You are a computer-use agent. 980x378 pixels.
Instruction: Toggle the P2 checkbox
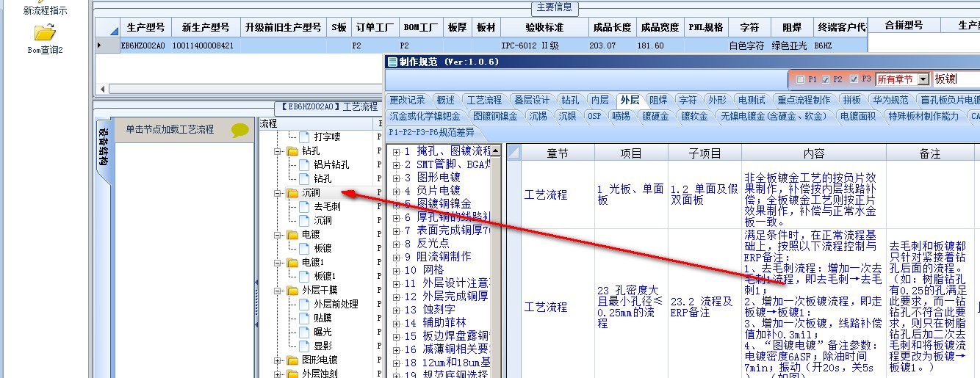(x=826, y=79)
